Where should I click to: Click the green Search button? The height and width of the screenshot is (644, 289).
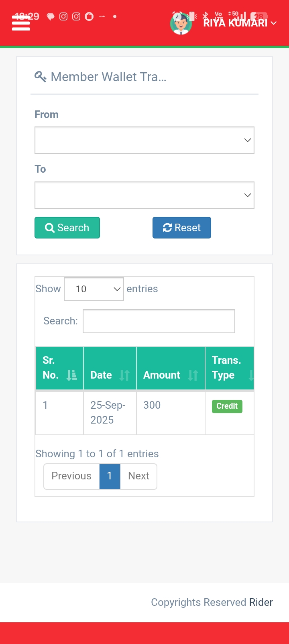(67, 228)
